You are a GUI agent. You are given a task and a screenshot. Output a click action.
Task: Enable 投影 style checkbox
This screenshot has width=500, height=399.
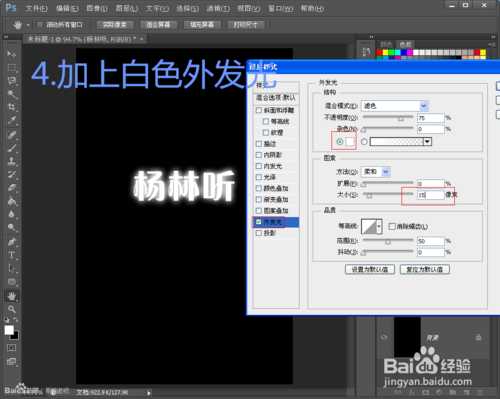pos(259,233)
